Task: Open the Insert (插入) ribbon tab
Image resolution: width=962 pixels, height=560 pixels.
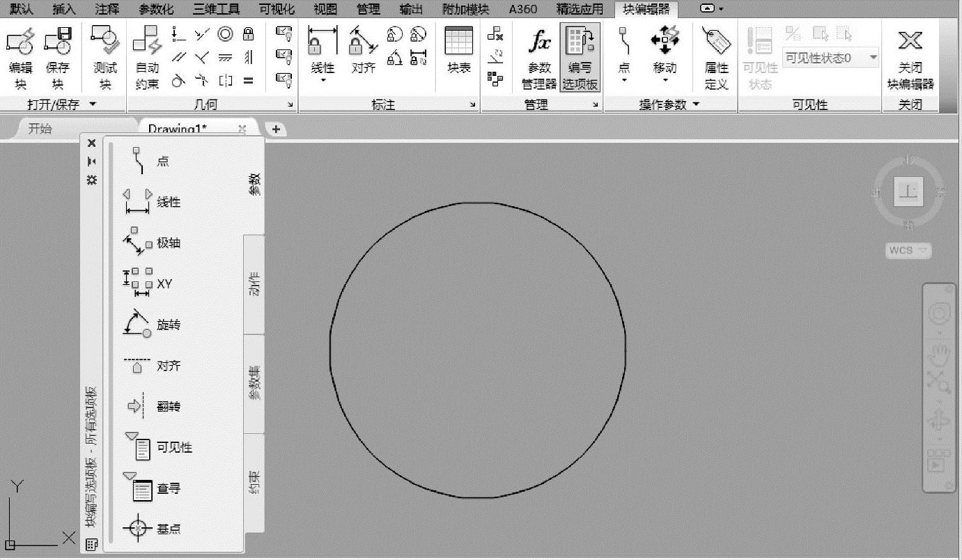Action: (64, 9)
